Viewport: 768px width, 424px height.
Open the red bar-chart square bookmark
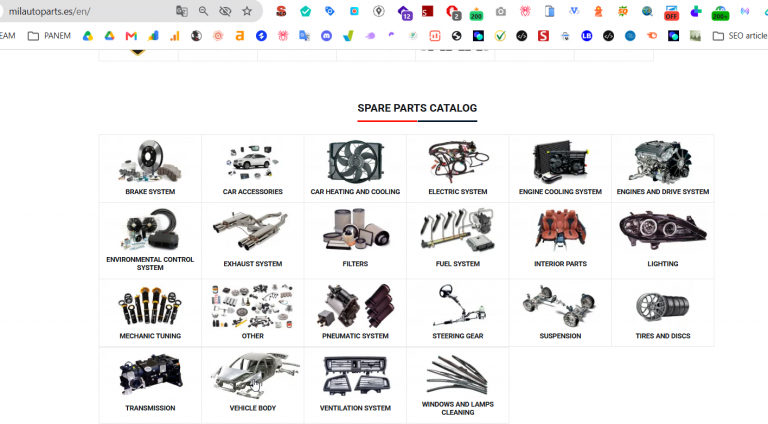click(434, 36)
